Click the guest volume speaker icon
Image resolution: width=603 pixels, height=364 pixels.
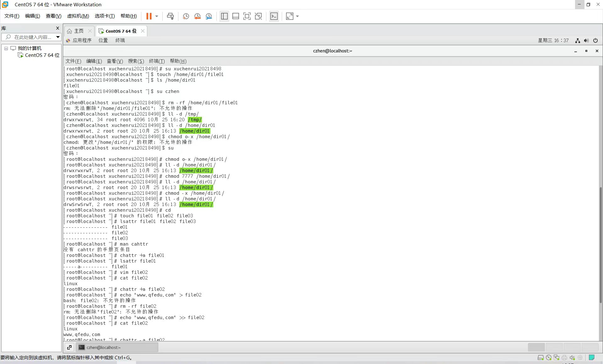(x=586, y=41)
